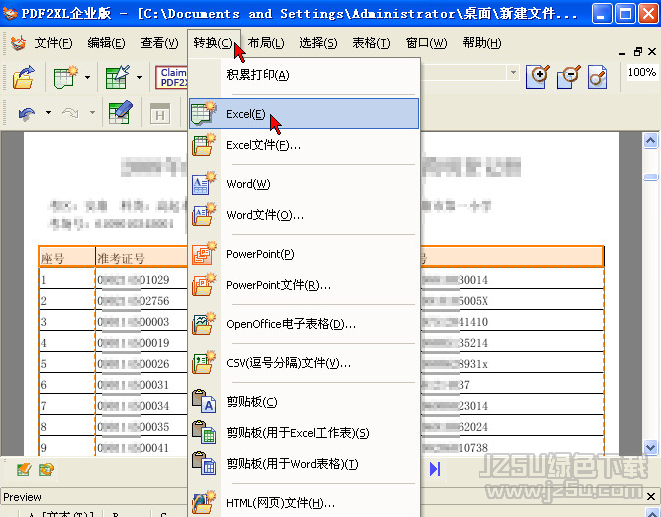Choose PowerPoint文件(R)... entry
This screenshot has width=661, height=517.
304,285
